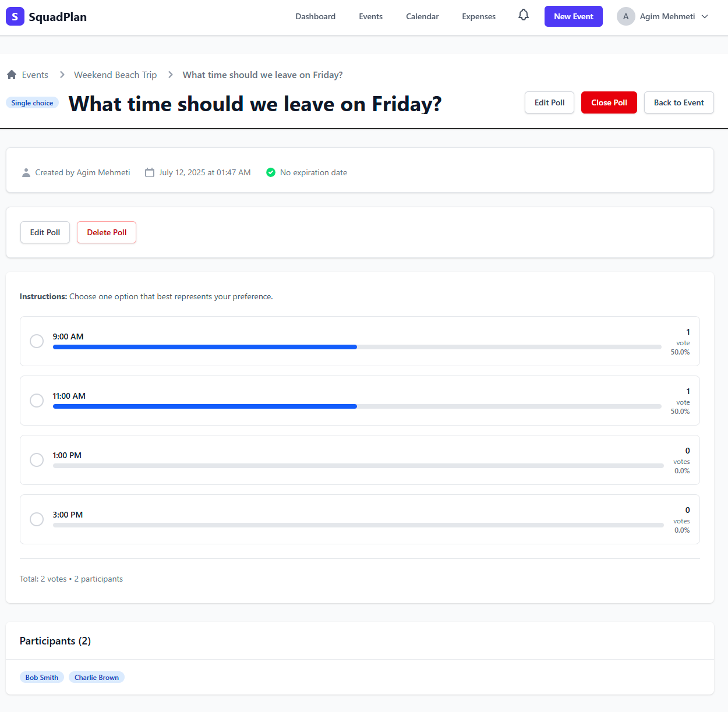Click the home icon in the breadcrumb
Image resolution: width=728 pixels, height=712 pixels.
tap(11, 75)
